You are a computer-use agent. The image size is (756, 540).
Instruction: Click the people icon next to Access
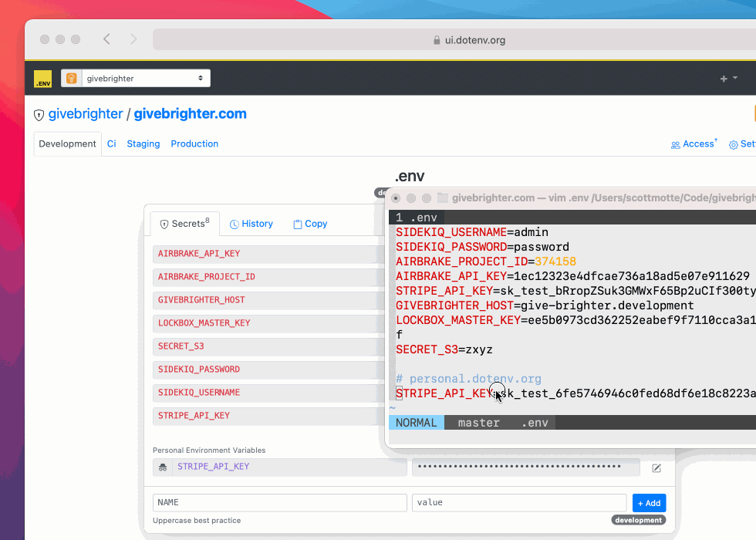[676, 145]
